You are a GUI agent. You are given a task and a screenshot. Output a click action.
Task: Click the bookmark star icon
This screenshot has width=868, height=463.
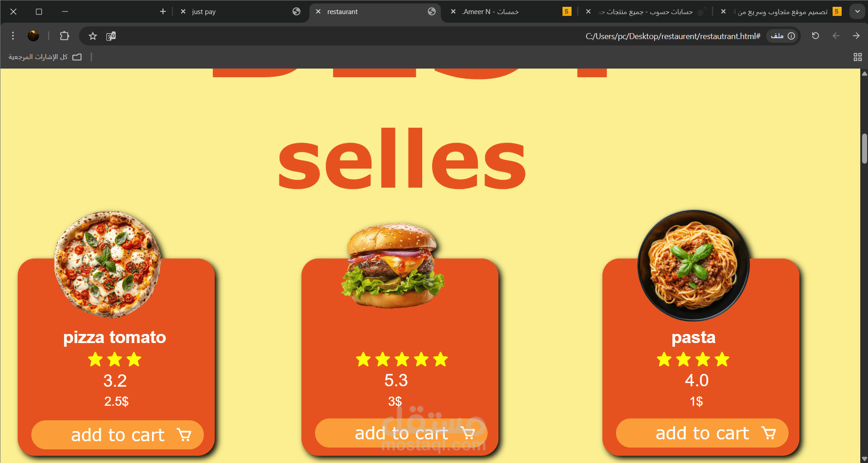pos(93,36)
